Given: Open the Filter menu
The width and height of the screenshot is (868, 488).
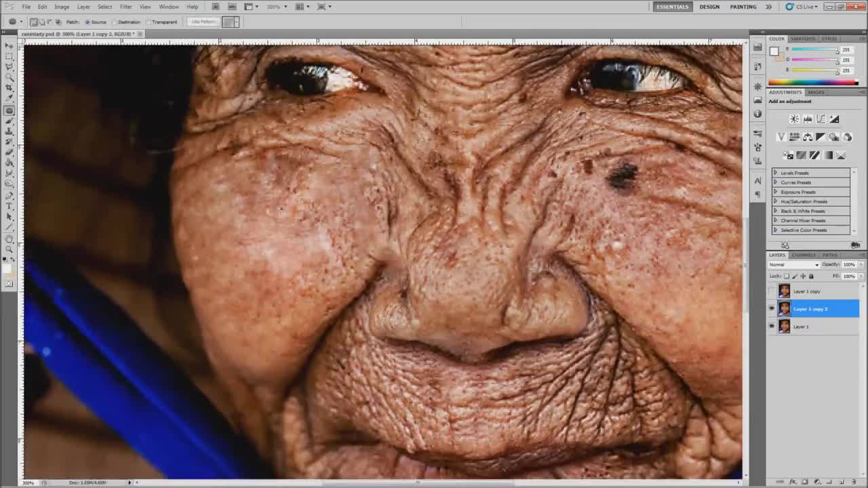Looking at the screenshot, I should pyautogui.click(x=126, y=7).
